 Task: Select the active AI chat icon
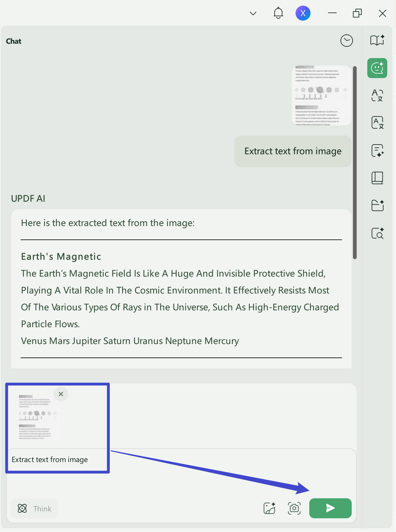point(377,68)
